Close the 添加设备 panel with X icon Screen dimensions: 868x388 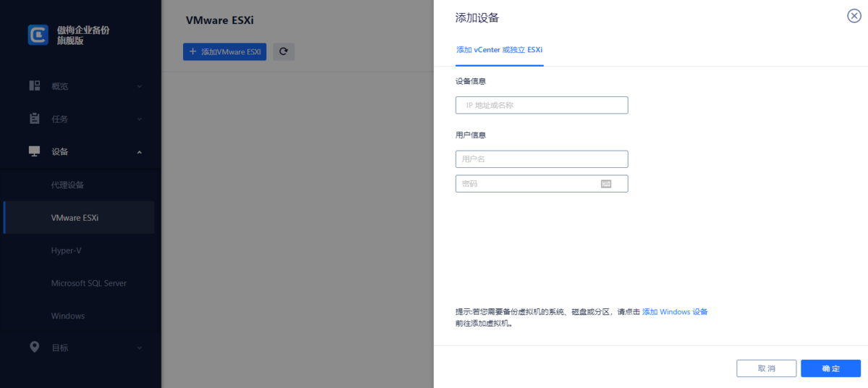(854, 17)
